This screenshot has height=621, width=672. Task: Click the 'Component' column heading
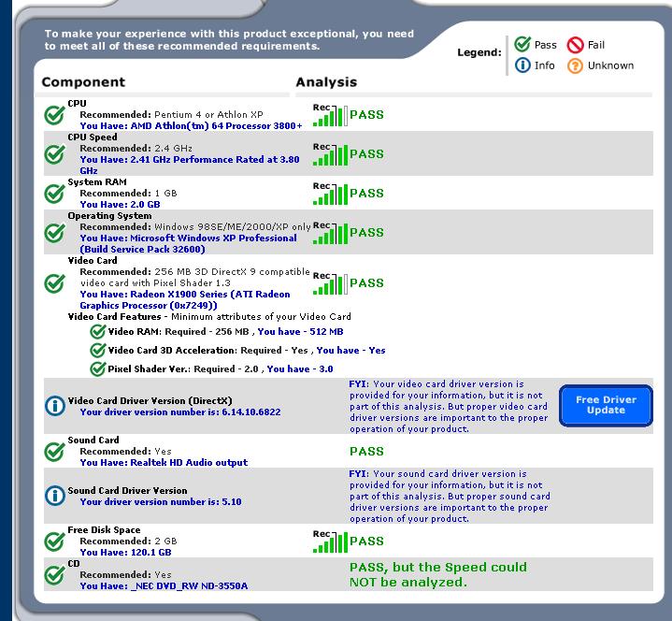pyautogui.click(x=83, y=82)
